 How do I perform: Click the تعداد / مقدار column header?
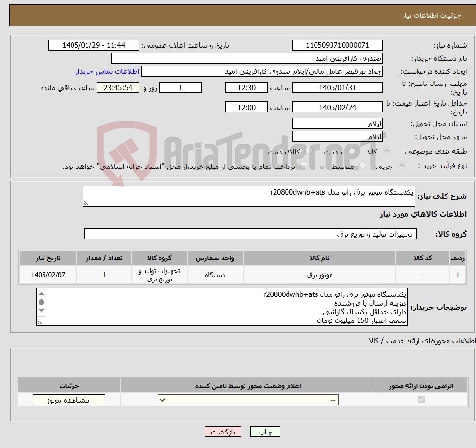coord(104,258)
